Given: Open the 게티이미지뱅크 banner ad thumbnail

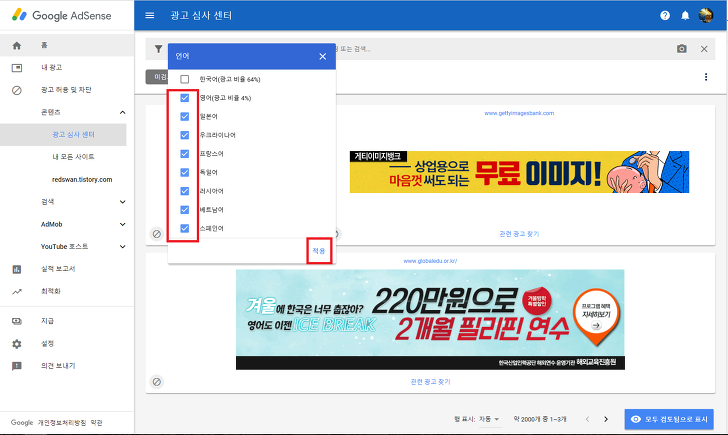Looking at the screenshot, I should pyautogui.click(x=519, y=172).
